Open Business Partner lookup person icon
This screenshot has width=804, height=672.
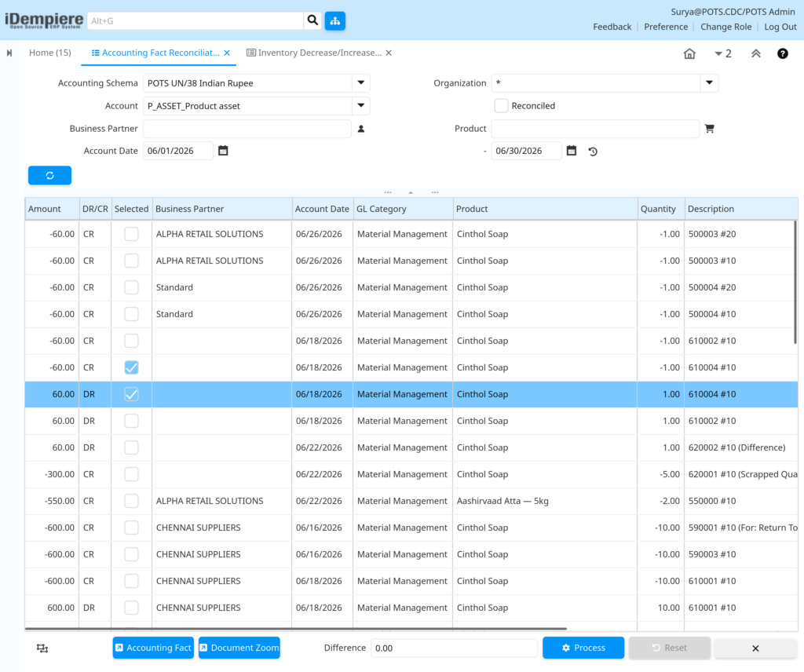pos(361,129)
